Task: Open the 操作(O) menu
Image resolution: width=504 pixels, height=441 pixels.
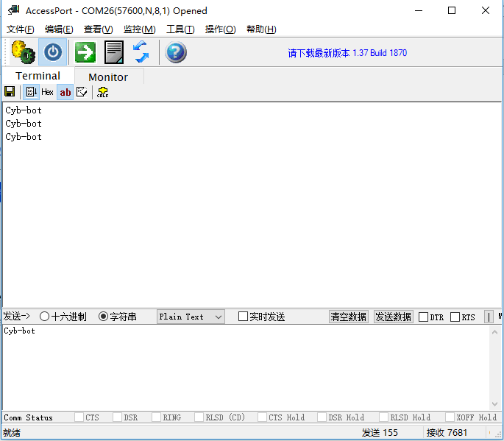Action: (221, 29)
